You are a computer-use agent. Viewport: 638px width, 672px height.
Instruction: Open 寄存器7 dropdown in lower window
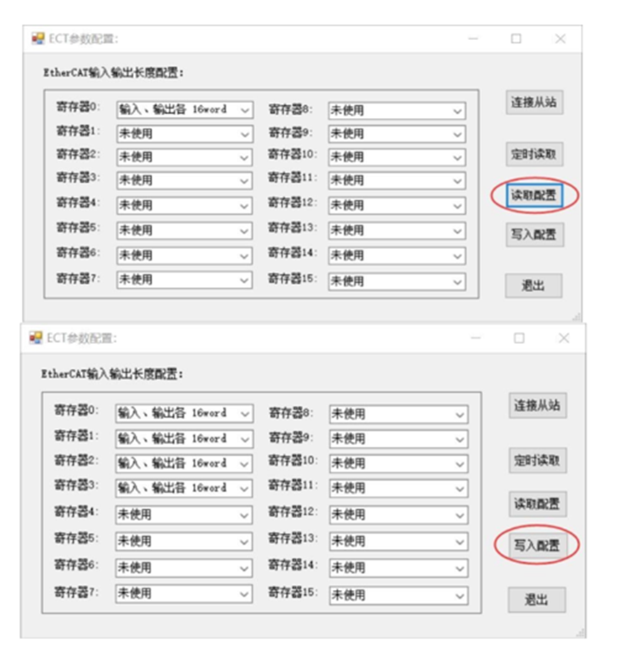(x=184, y=594)
